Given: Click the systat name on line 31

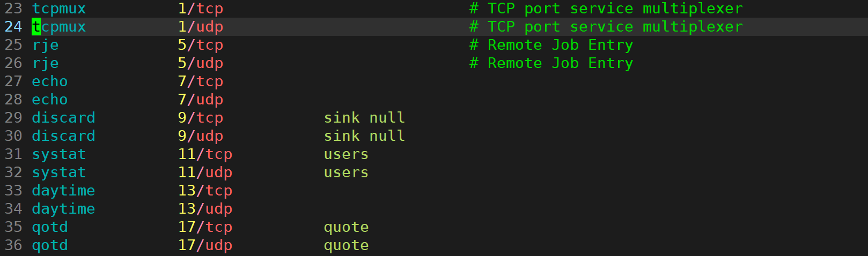Looking at the screenshot, I should pos(59,154).
